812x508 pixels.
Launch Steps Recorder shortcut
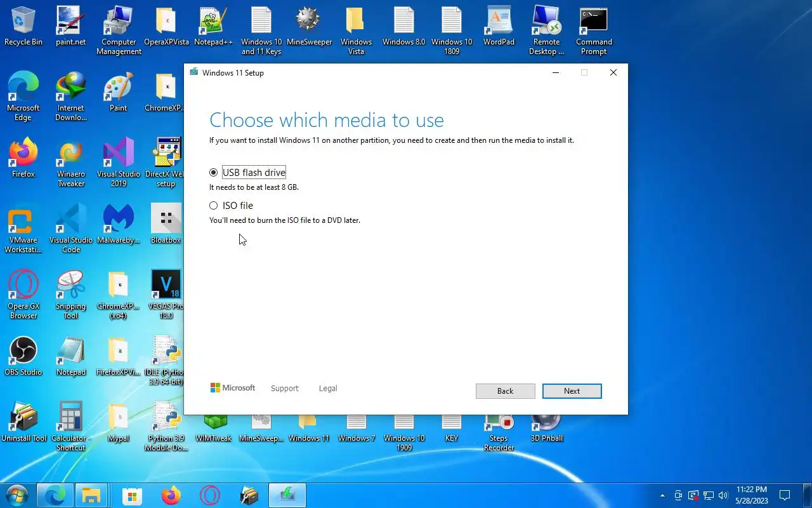(x=499, y=434)
